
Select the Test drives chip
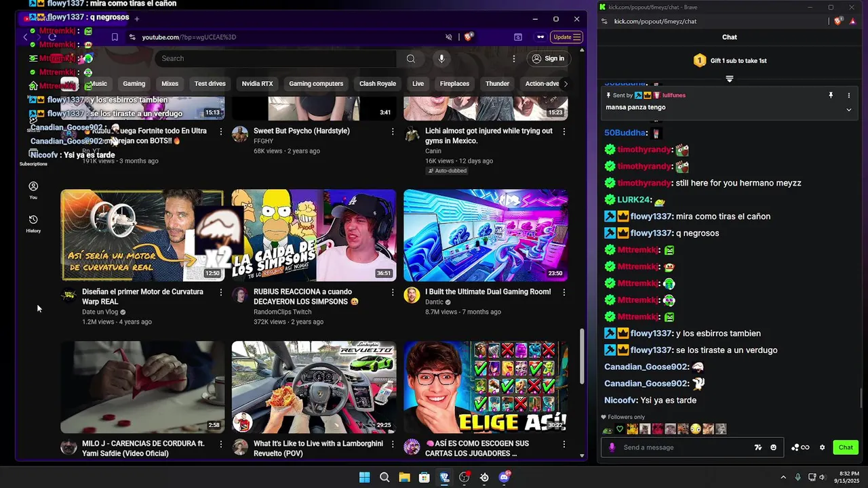click(x=210, y=83)
